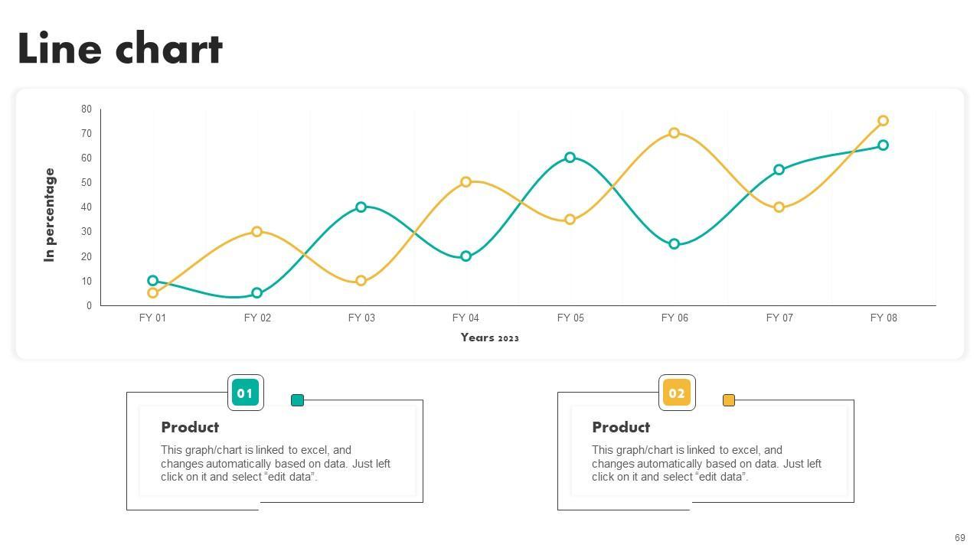Select the "Line chart" slide title
The image size is (980, 551).
point(120,49)
